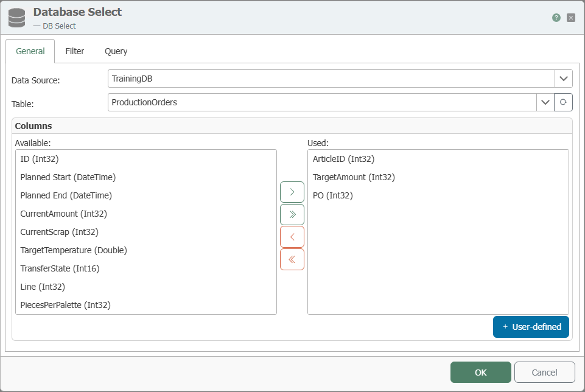Screen dimensions: 585x392
Task: Select Planned End (DateTime) column
Action: [146, 195]
